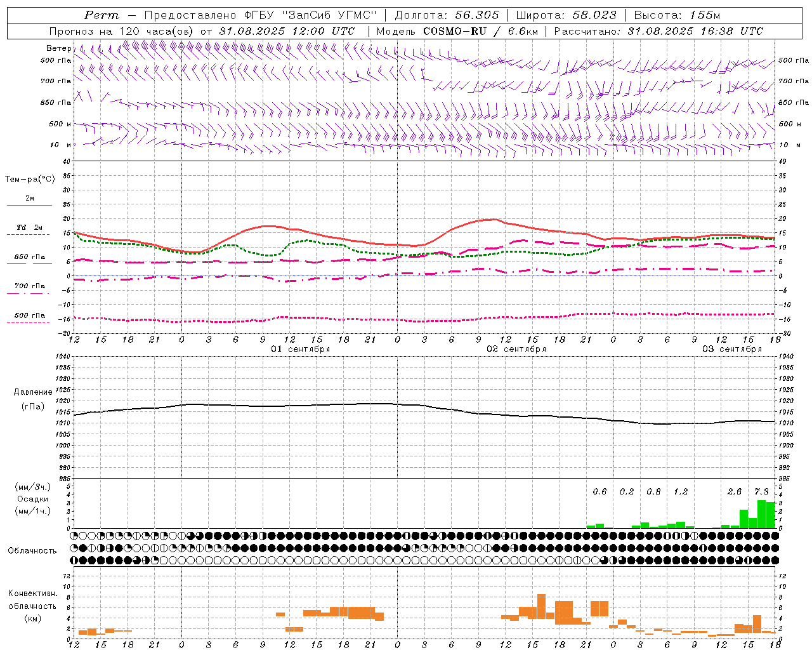The image size is (812, 650).
Task: Click '700 гПа' temperature legend entry
Action: point(30,286)
